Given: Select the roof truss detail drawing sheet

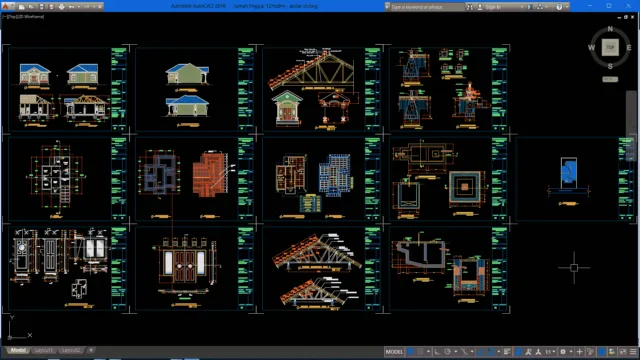Looking at the screenshot, I should tap(322, 269).
